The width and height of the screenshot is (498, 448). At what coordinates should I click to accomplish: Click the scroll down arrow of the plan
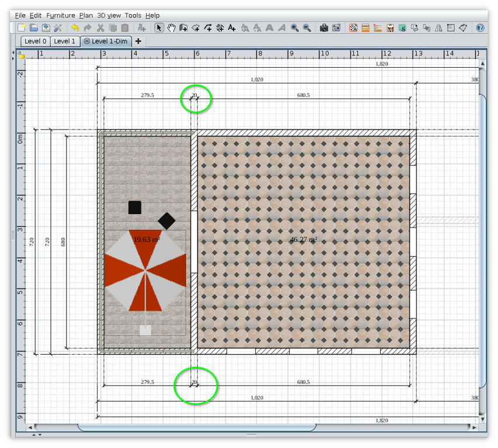(482, 419)
